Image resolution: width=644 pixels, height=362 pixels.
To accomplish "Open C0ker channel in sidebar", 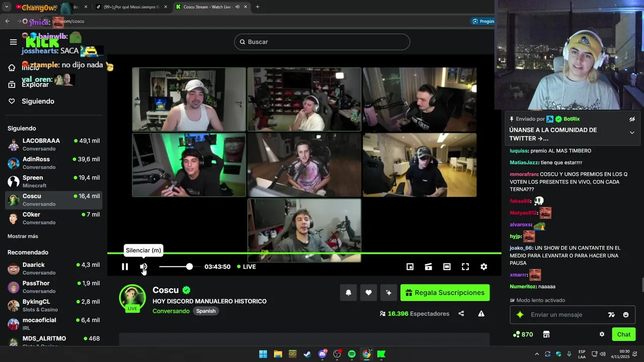I will pyautogui.click(x=54, y=218).
